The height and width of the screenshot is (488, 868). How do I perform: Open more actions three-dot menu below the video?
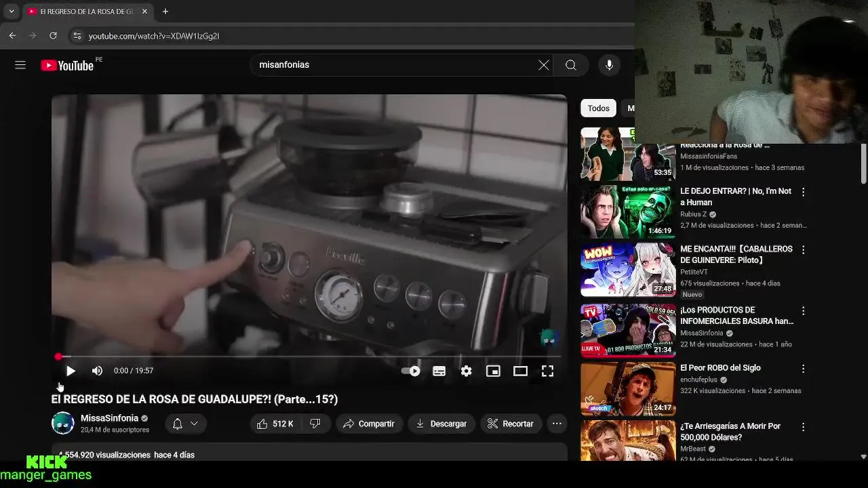557,424
